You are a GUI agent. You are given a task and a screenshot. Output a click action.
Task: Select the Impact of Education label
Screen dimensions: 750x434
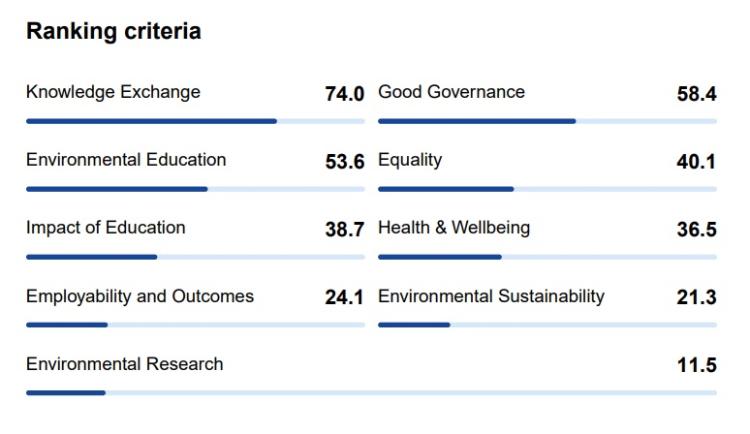106,228
